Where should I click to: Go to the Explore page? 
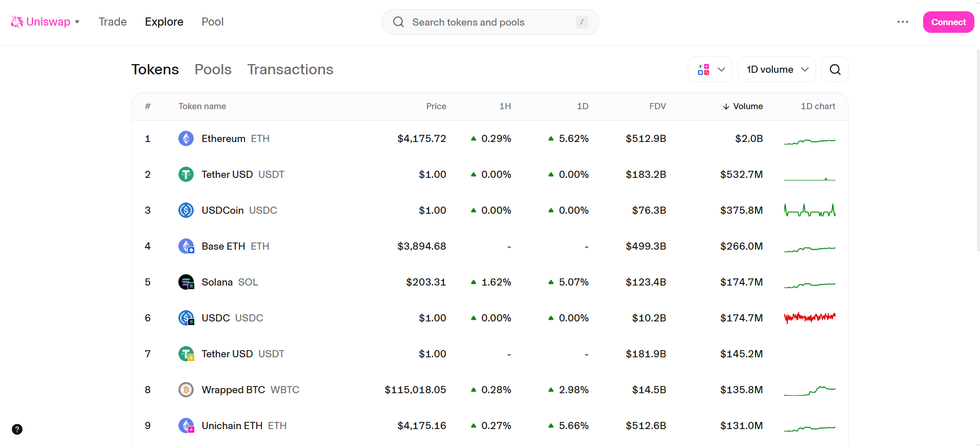164,22
